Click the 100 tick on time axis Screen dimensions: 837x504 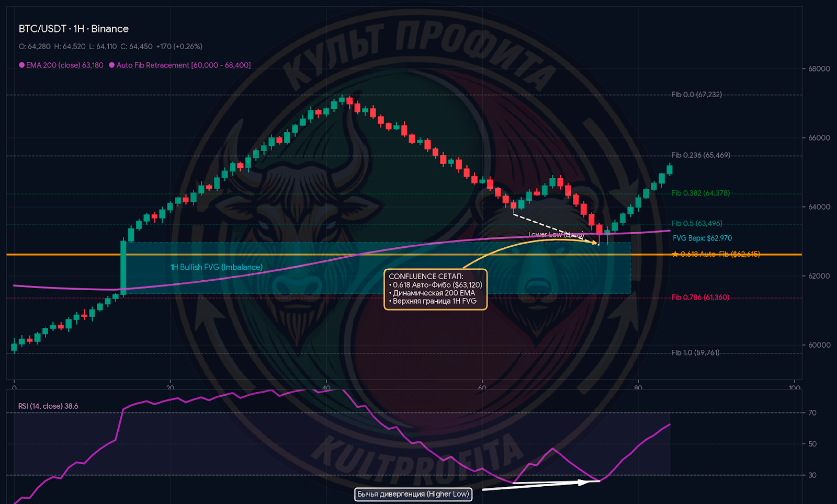coord(795,387)
